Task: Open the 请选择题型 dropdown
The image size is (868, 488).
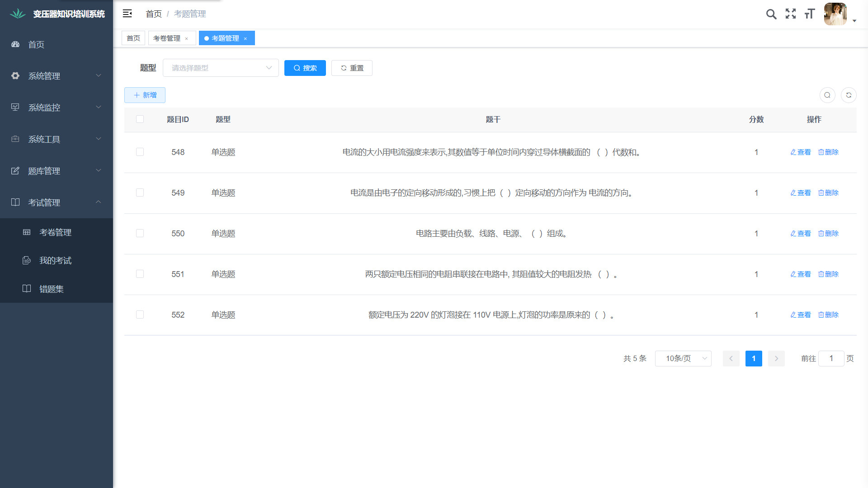Action: click(221, 68)
